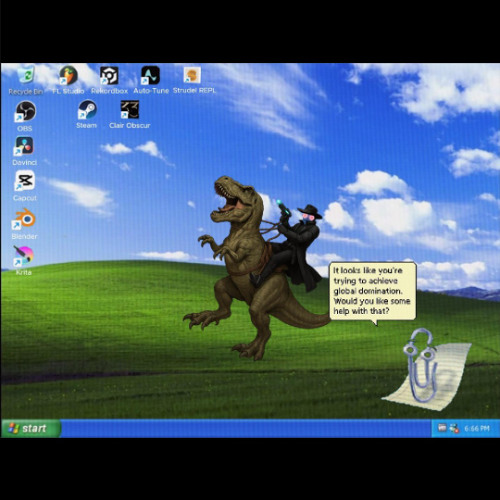This screenshot has height=500, width=500.
Task: Click the empty blue taskbar strip
Action: tap(246, 428)
